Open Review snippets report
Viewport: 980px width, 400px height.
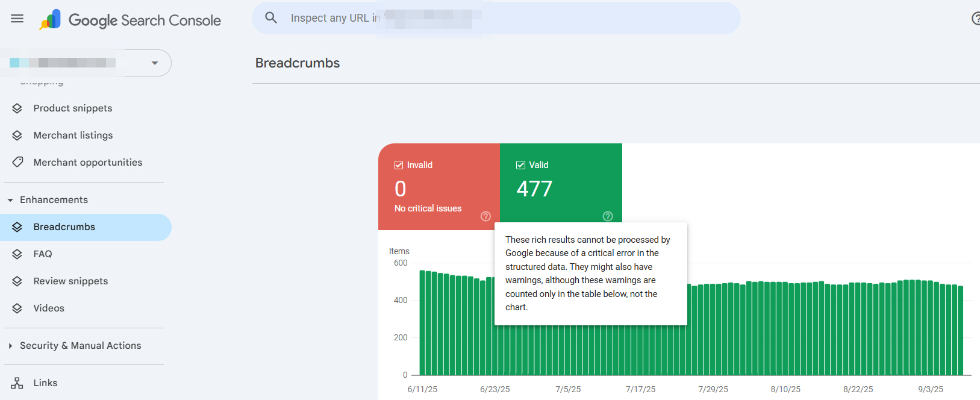[70, 281]
